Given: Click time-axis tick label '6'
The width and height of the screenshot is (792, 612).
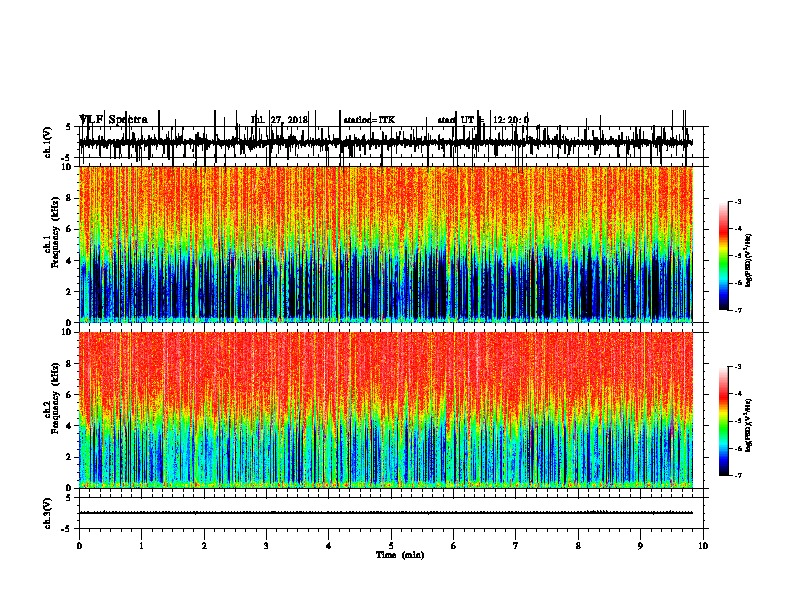Looking at the screenshot, I should 454,546.
